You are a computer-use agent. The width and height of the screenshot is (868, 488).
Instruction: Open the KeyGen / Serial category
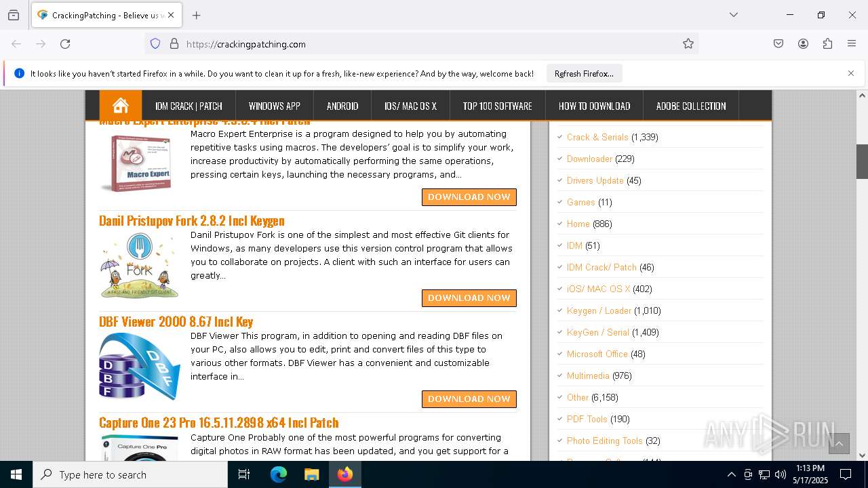click(598, 332)
